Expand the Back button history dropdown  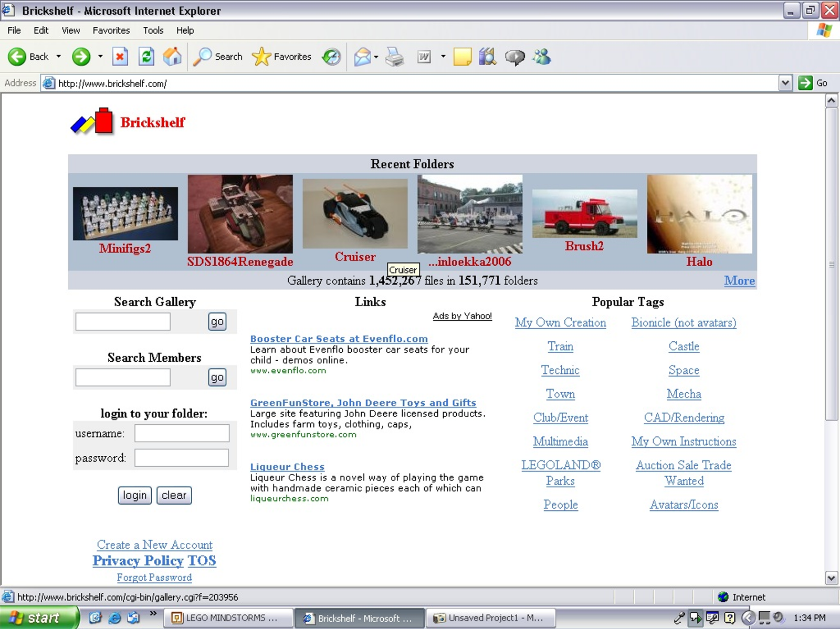59,57
